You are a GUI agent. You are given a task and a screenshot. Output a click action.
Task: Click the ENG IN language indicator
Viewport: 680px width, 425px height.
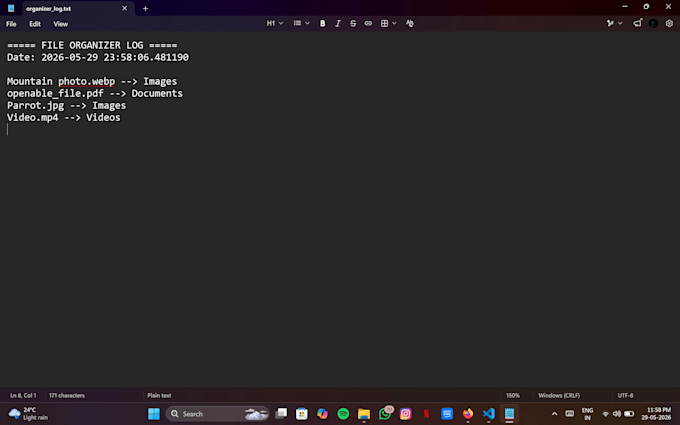point(588,414)
